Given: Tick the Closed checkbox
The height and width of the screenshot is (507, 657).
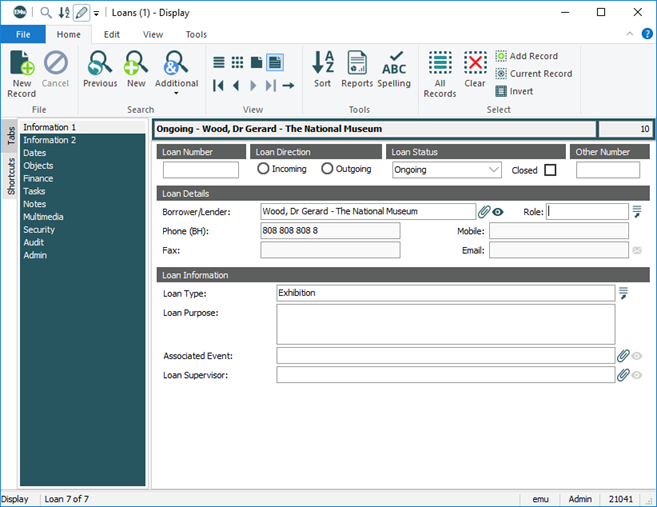Looking at the screenshot, I should [550, 170].
